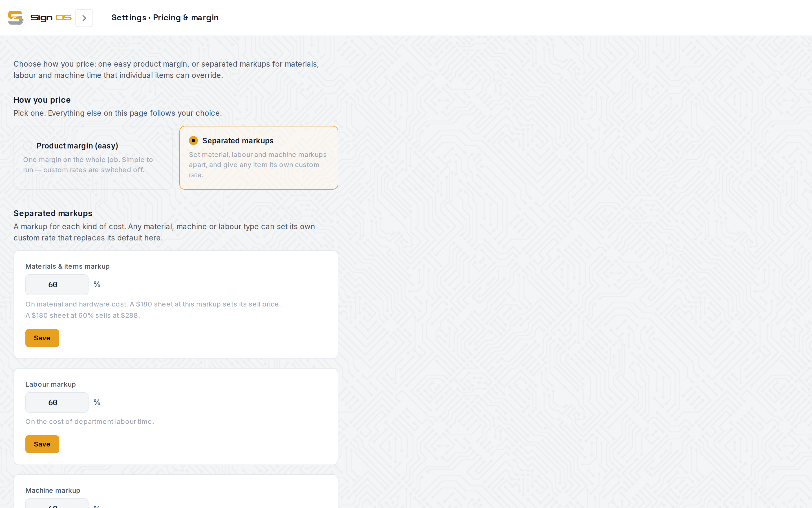Save the Labour markup
The image size is (812, 508).
tap(42, 444)
